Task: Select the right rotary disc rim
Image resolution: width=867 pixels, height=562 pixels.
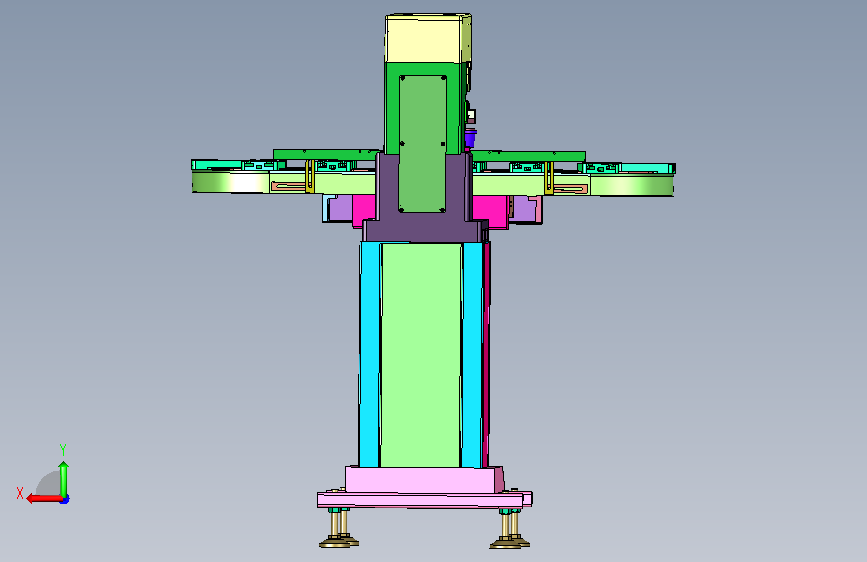Action: [631, 185]
